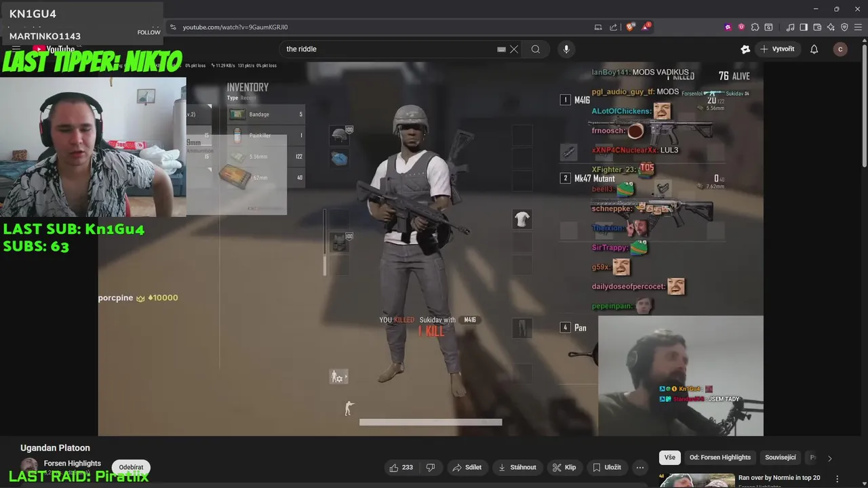Click install/cast screen icon in address bar
The height and width of the screenshot is (488, 868).
598,27
